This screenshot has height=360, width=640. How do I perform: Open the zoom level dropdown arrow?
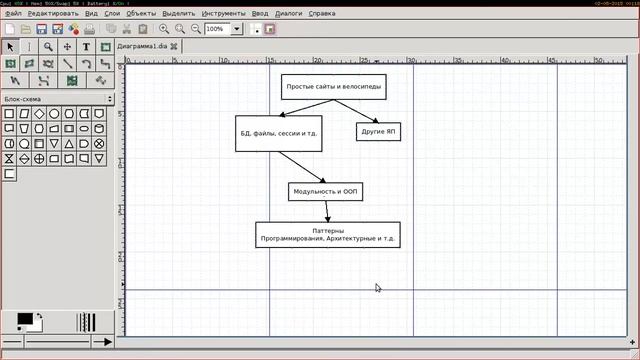(x=237, y=29)
